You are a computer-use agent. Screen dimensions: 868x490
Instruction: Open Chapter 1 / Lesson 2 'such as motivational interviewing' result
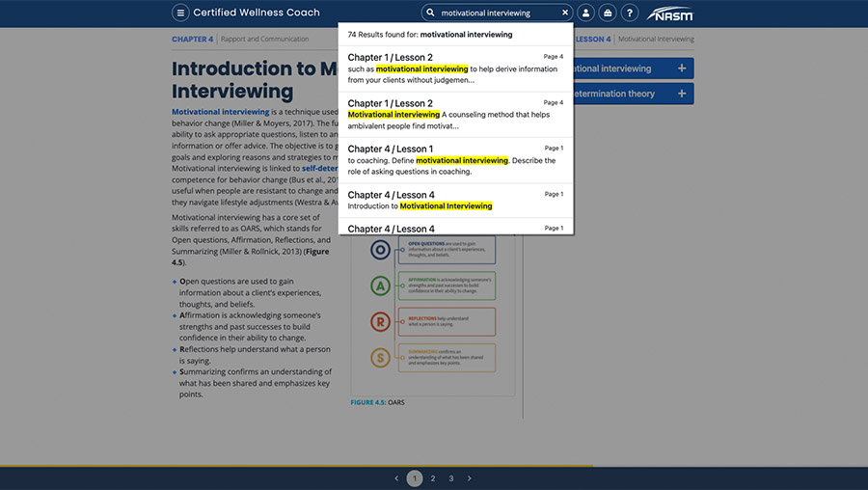coord(455,68)
